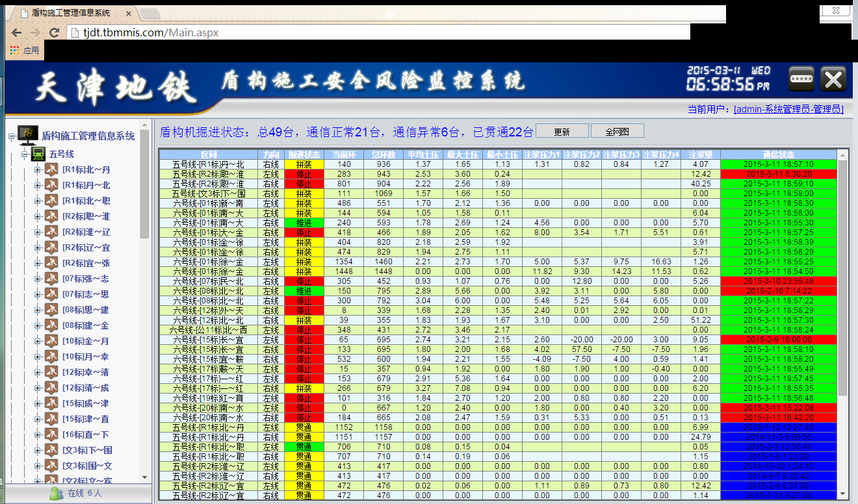Click the worker icon for [08标]建~金
The width and height of the screenshot is (858, 504).
click(x=52, y=325)
